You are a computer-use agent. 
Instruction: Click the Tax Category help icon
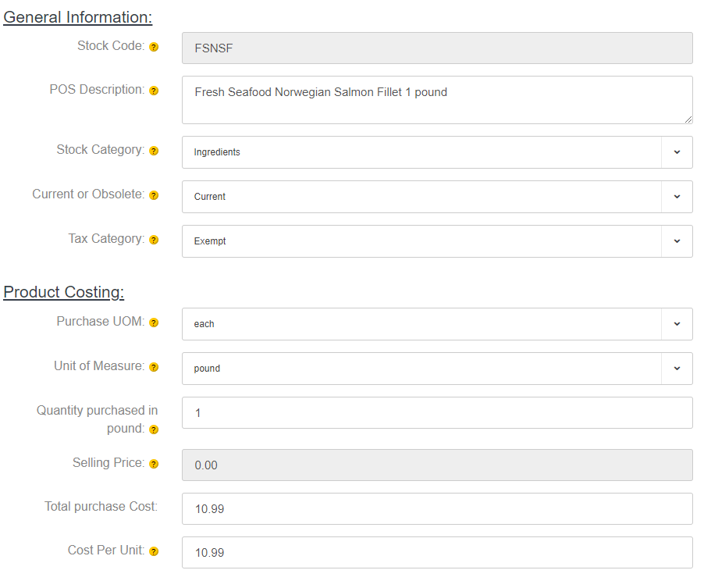tap(154, 240)
